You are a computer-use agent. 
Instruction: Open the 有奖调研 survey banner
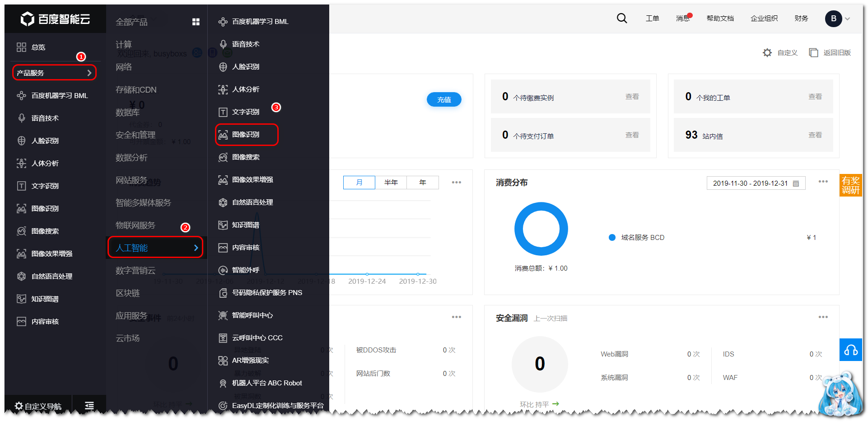point(851,185)
